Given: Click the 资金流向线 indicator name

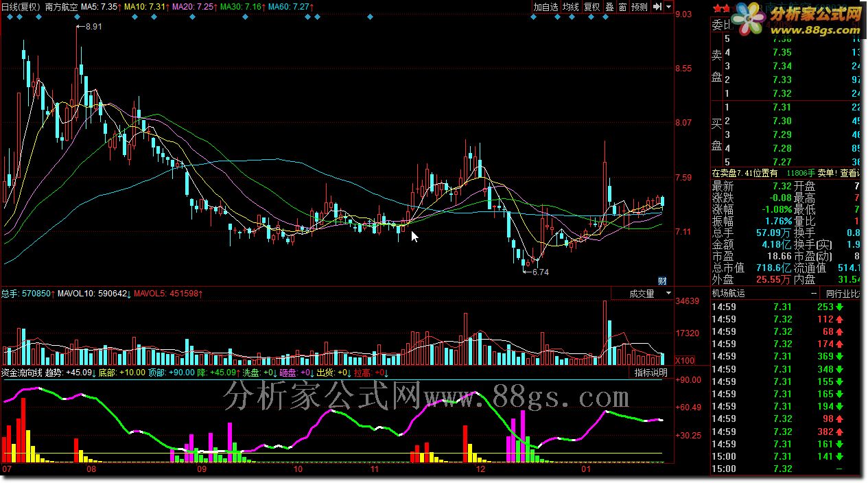Looking at the screenshot, I should (21, 373).
